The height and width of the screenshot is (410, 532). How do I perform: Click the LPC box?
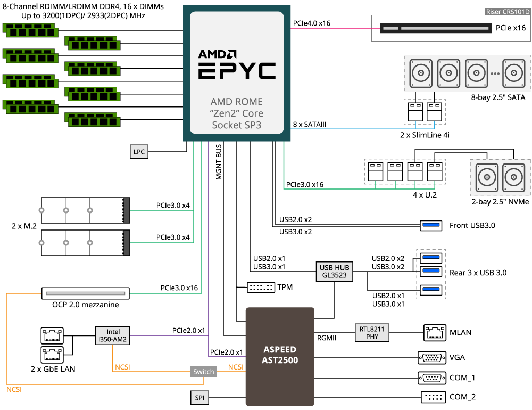tap(139, 152)
